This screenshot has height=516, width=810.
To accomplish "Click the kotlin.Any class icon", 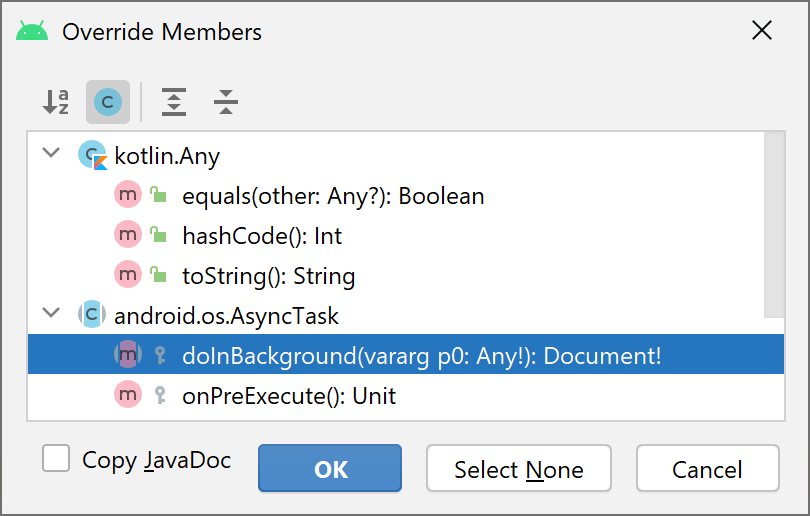I will [x=92, y=155].
